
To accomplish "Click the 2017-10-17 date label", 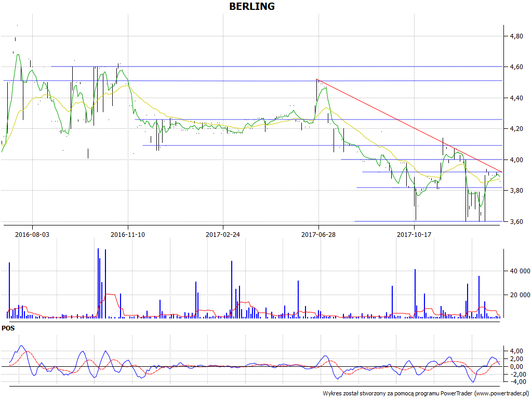I will (414, 234).
